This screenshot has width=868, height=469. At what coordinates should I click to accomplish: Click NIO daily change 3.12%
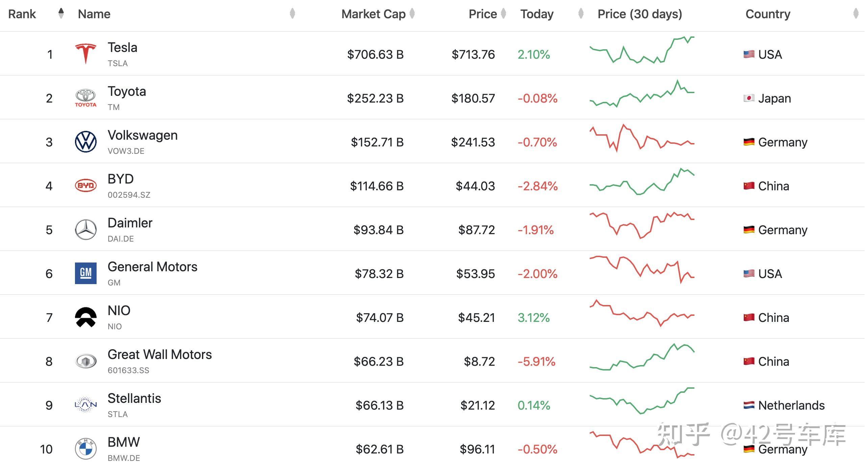tap(534, 318)
